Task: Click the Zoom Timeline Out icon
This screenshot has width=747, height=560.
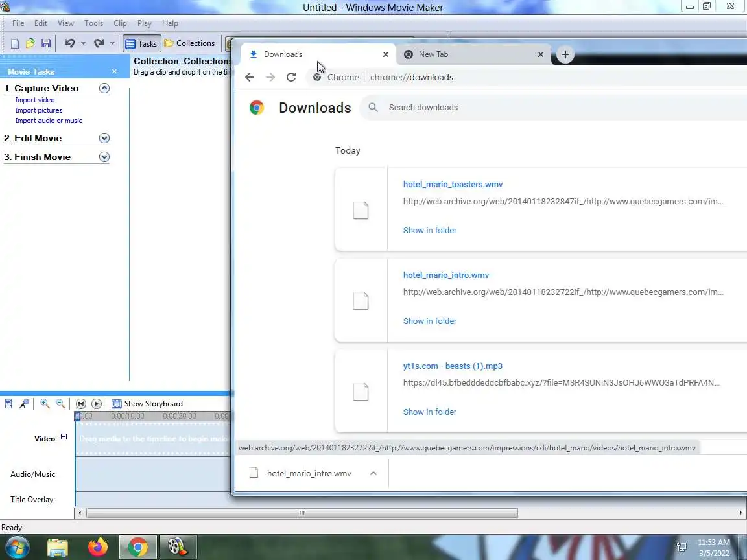Action: pos(60,404)
